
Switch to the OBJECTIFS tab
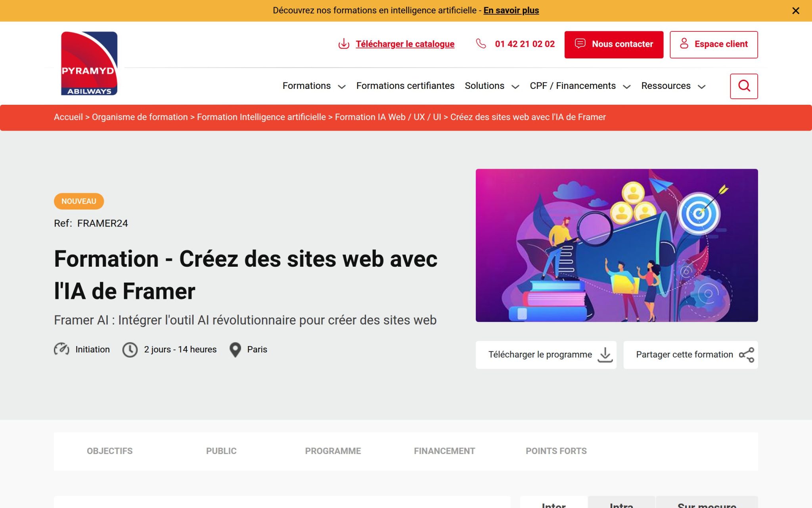click(x=109, y=451)
